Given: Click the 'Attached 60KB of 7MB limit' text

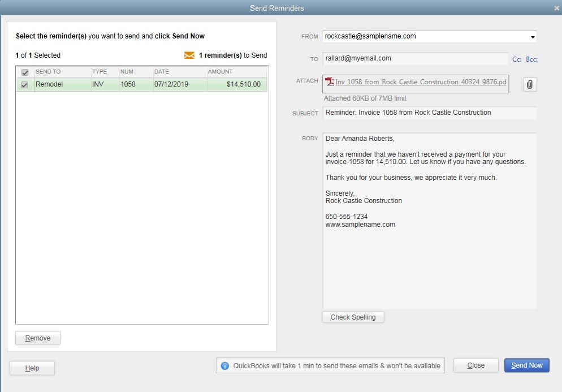Looking at the screenshot, I should tap(365, 98).
